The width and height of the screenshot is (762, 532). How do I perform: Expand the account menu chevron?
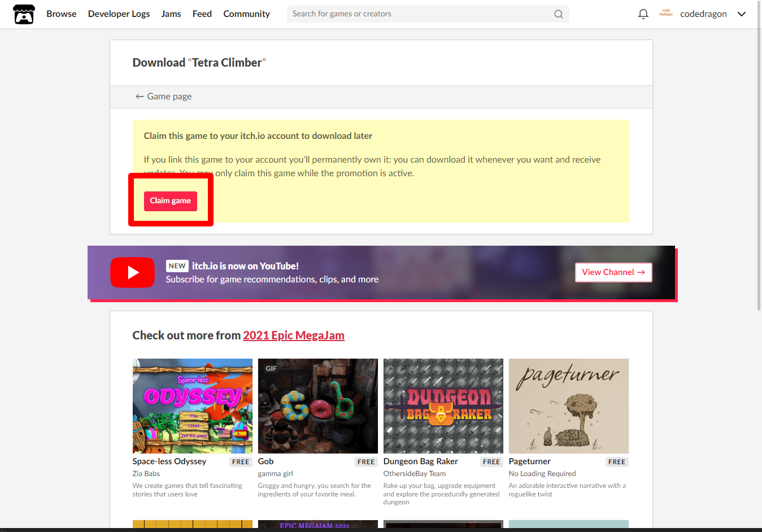click(742, 14)
